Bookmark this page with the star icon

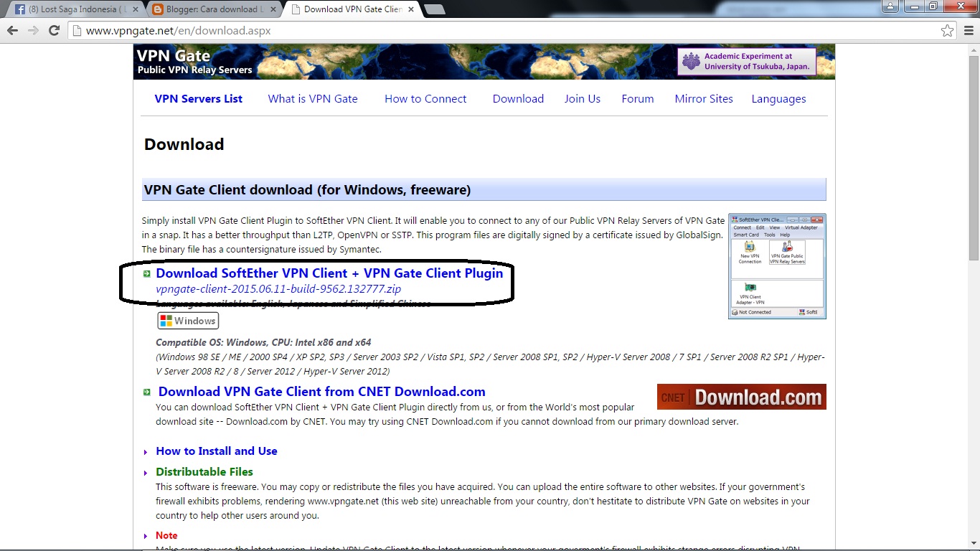point(948,31)
